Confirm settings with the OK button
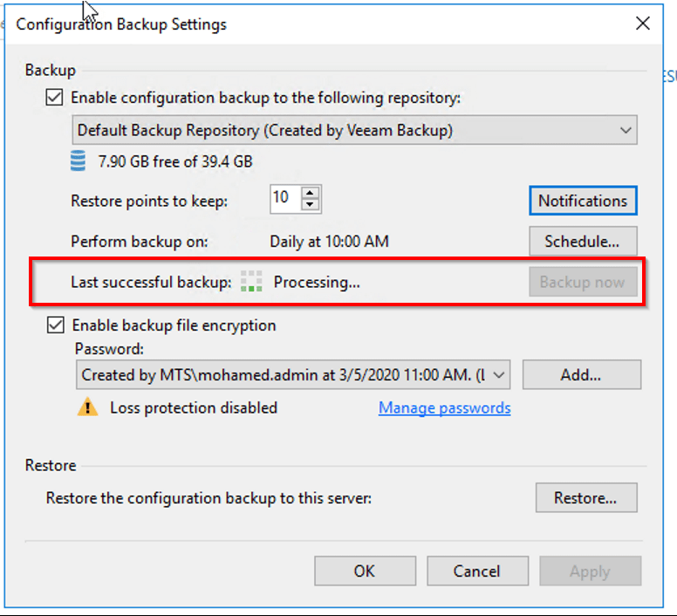The height and width of the screenshot is (616, 677). [x=364, y=571]
